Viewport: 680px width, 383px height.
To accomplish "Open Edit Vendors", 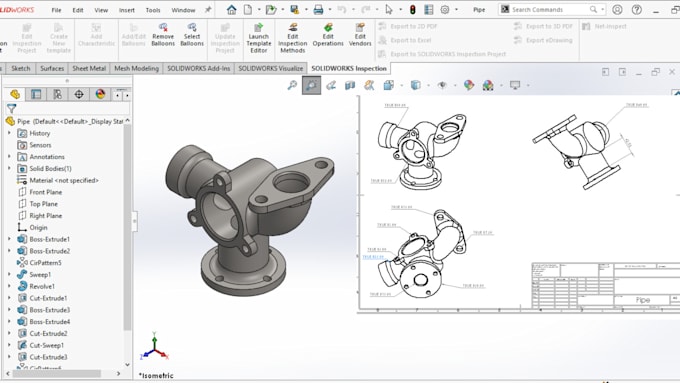I will coord(360,35).
